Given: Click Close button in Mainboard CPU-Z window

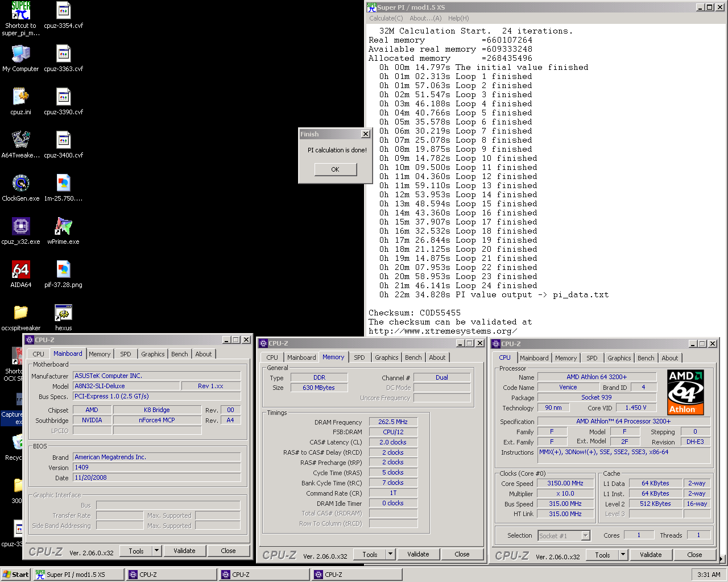Looking at the screenshot, I should [x=228, y=551].
